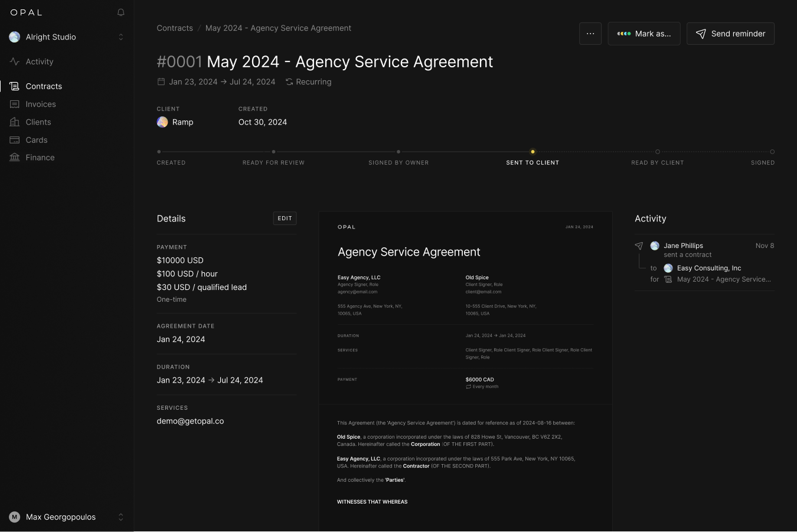Click the $10000 USD payment value
The width and height of the screenshot is (797, 532).
point(180,260)
